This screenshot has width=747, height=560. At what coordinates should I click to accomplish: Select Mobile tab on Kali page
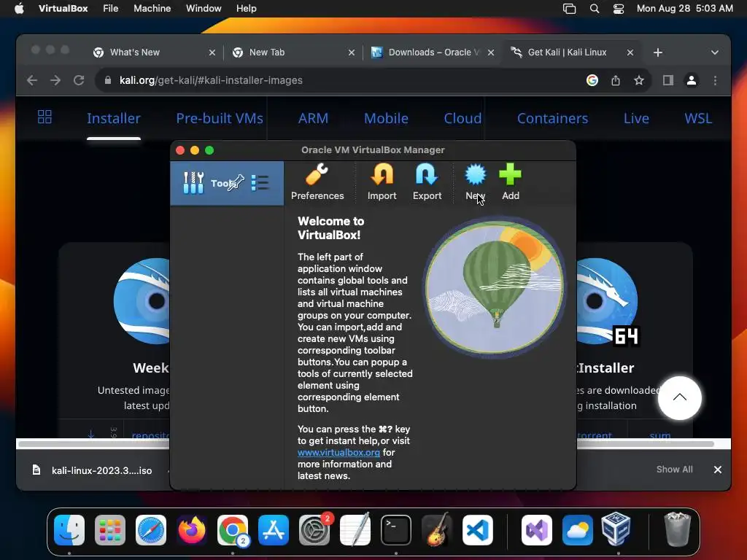386,118
